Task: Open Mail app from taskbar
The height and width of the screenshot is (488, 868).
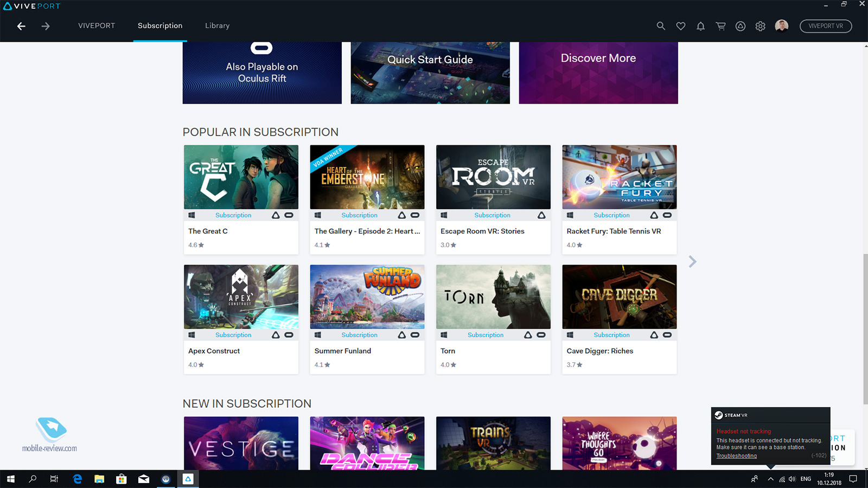Action: [x=144, y=479]
